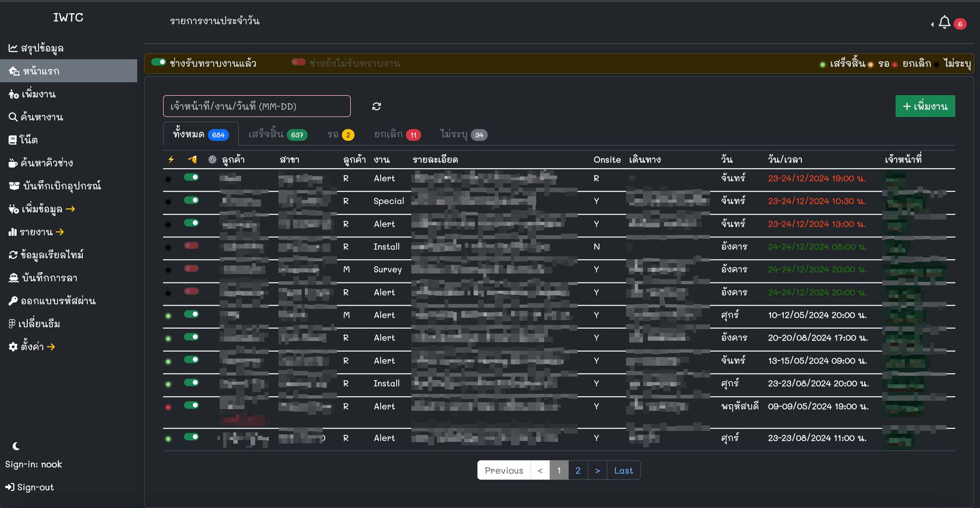Toggle the switch in the Special job row

(191, 200)
